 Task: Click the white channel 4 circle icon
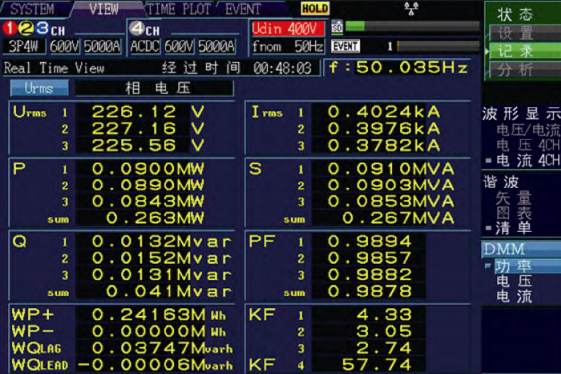tap(137, 29)
